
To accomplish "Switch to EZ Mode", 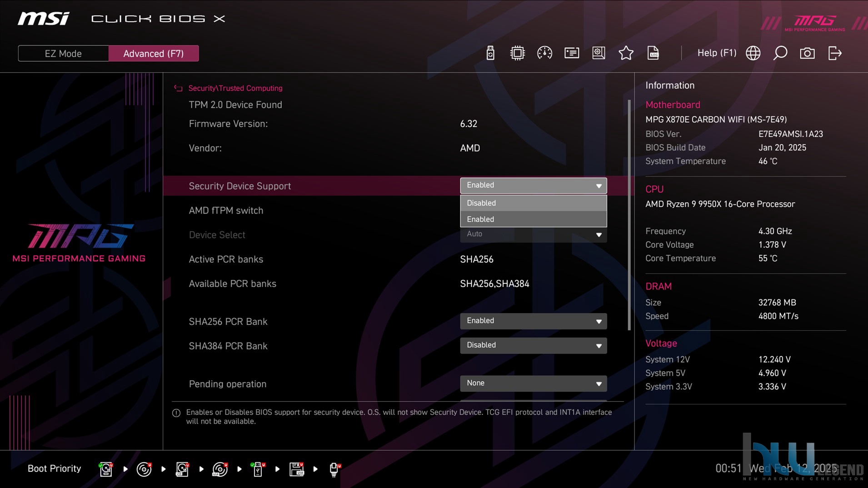I will (63, 53).
